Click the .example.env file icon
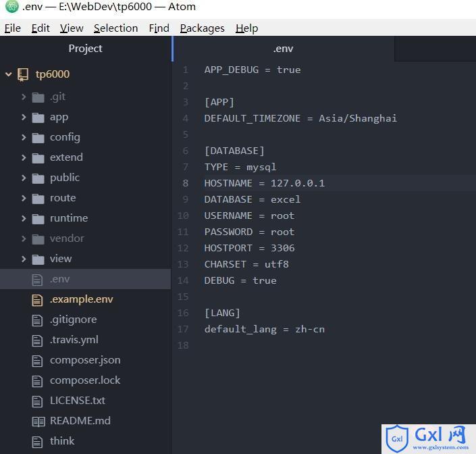The height and width of the screenshot is (454, 476). coord(37,300)
